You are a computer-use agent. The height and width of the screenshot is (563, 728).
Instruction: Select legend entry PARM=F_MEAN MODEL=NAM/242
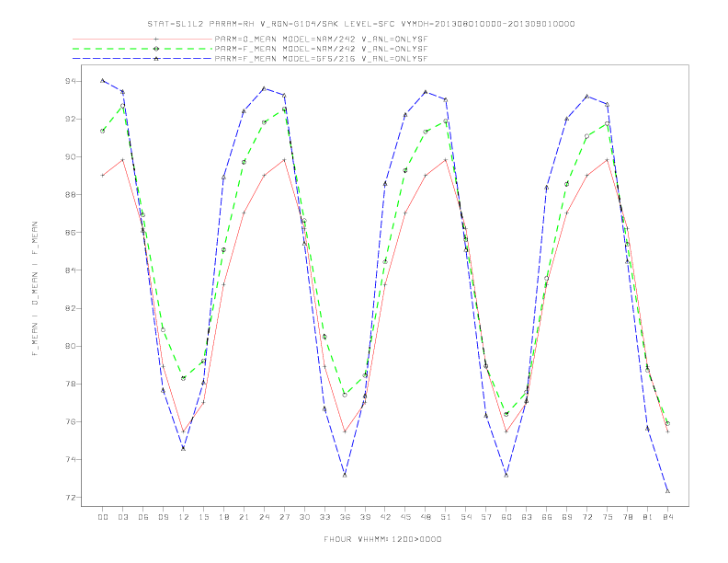tap(321, 49)
